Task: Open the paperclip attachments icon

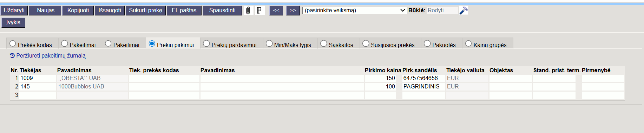Action: (x=248, y=11)
